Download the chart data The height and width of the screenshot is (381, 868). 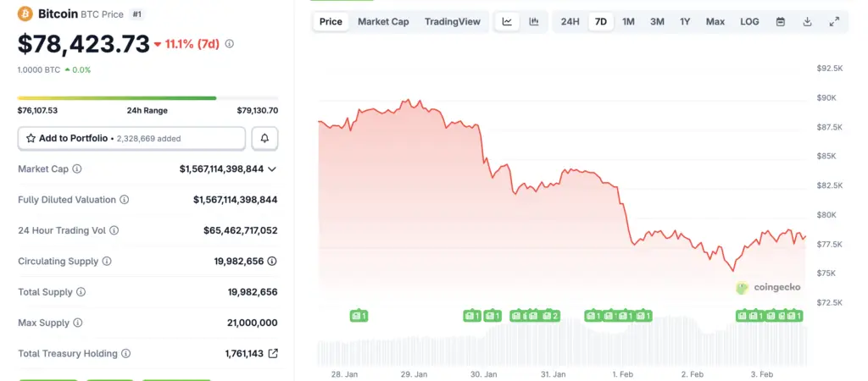pos(807,21)
